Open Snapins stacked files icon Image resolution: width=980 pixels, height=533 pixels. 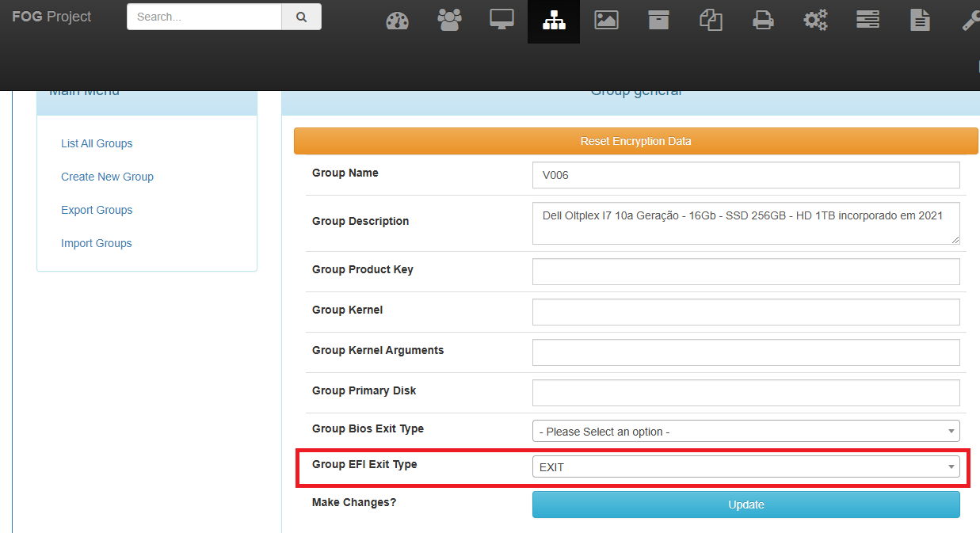(x=711, y=21)
